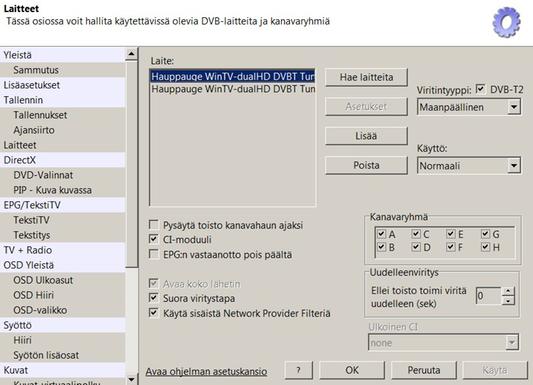Screen dimensions: 533x385
Task: Uncheck channel group E
Action: pos(451,234)
